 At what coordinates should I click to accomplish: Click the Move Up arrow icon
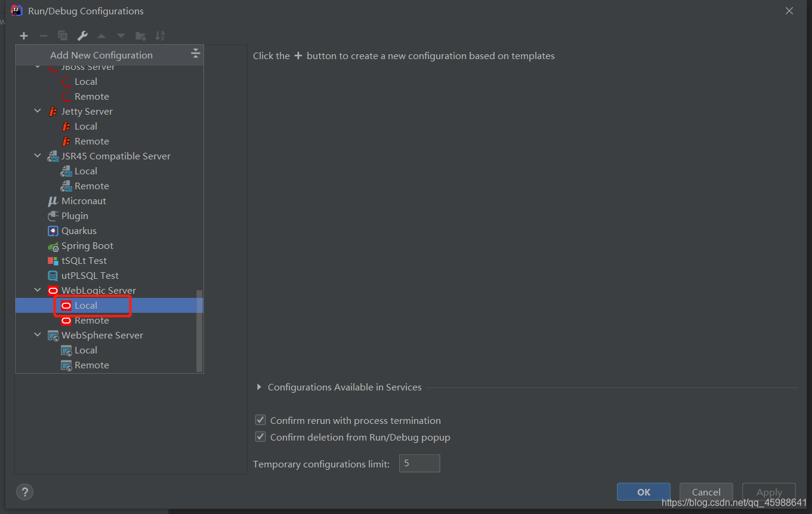101,36
